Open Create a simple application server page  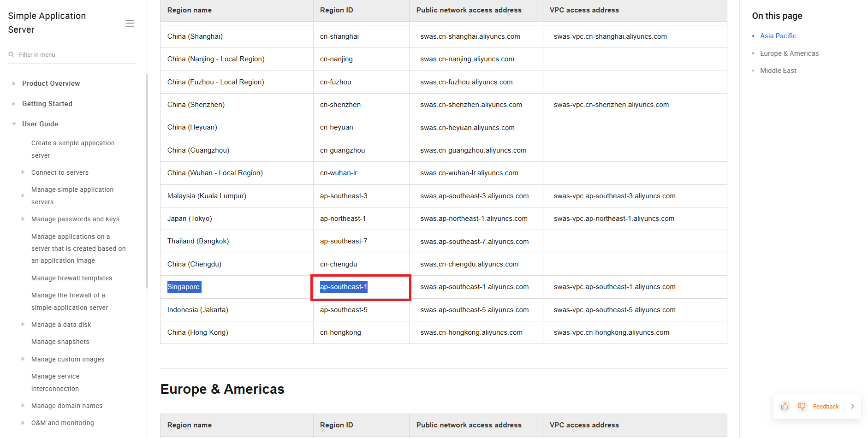(x=73, y=149)
